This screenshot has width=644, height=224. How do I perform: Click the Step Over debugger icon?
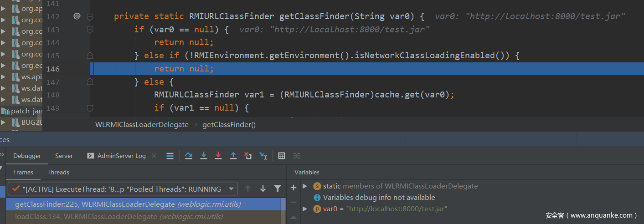(189, 156)
